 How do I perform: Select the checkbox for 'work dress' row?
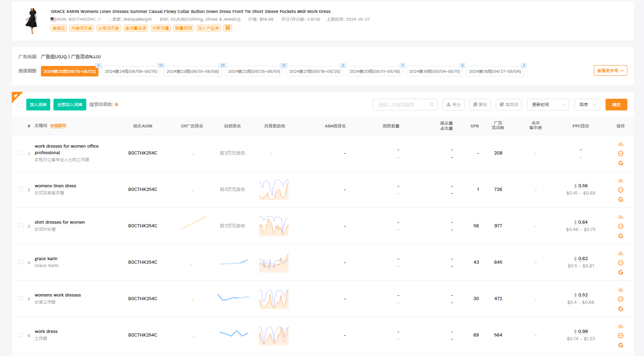21,335
